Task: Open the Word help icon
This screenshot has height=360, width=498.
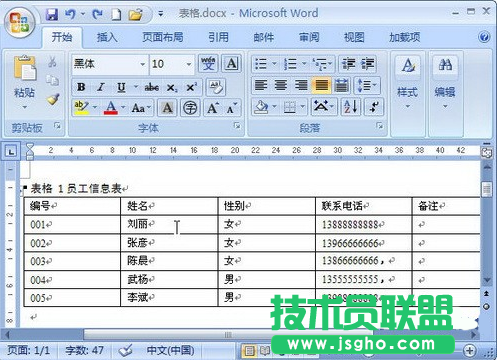Action: pyautogui.click(x=484, y=37)
